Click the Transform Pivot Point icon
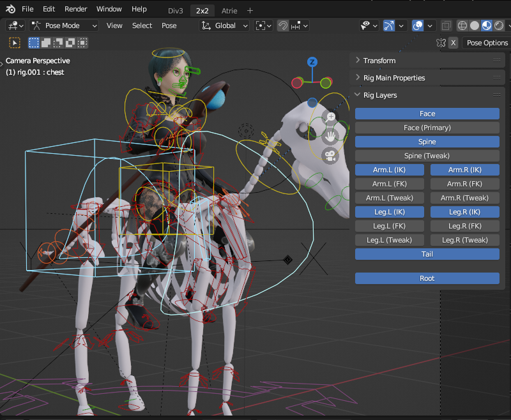 (261, 26)
